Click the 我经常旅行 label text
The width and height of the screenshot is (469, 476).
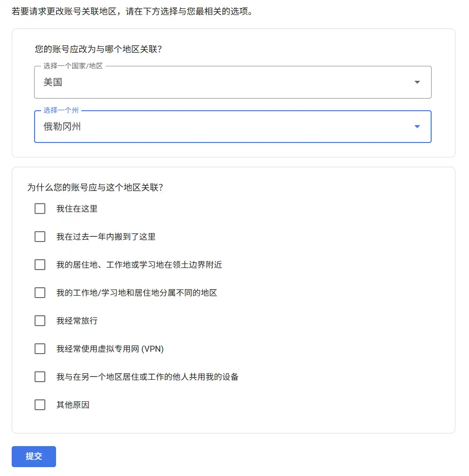click(77, 321)
